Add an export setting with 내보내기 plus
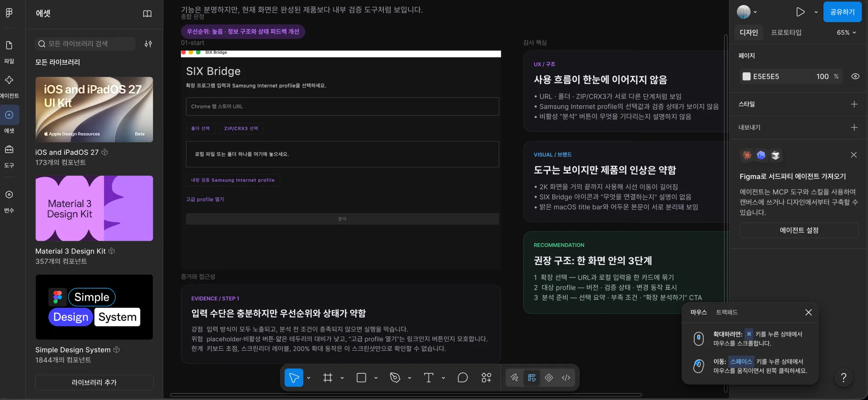Image resolution: width=868 pixels, height=400 pixels. (x=854, y=127)
